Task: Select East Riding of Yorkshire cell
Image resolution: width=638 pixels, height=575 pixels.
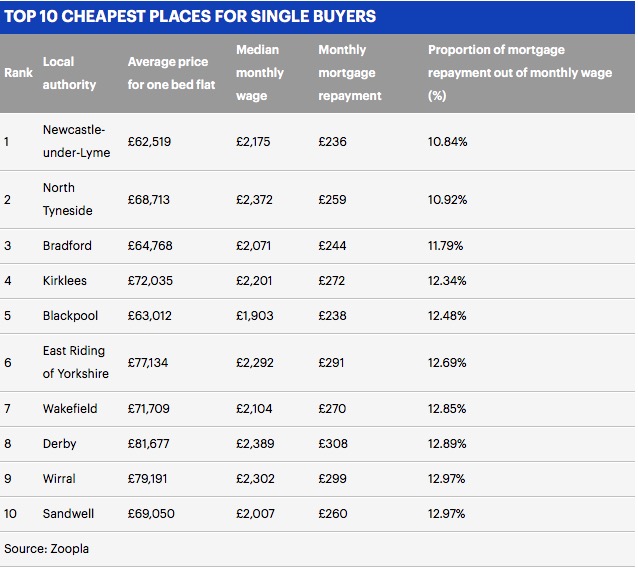Action: coord(75,362)
